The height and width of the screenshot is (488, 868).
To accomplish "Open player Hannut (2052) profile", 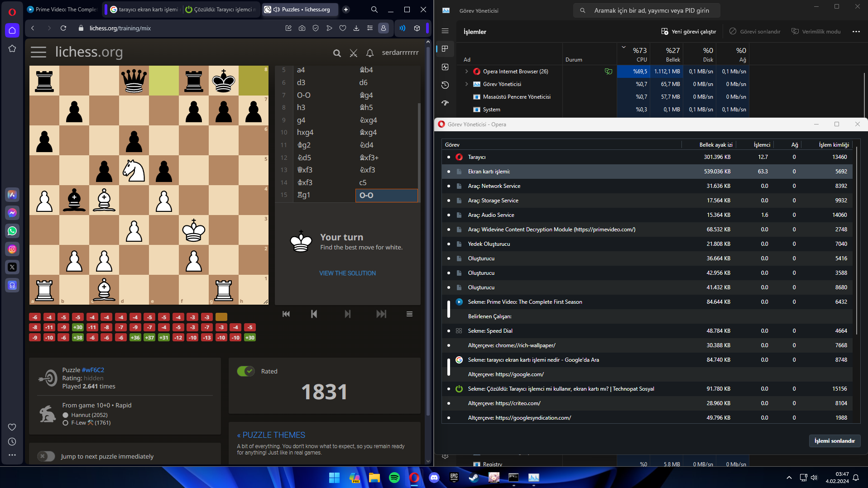I will [x=89, y=415].
